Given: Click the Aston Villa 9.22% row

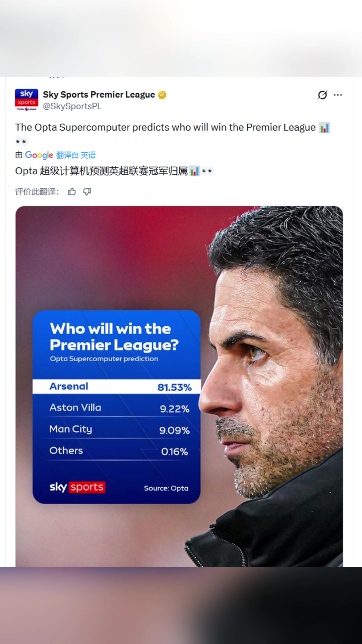Looking at the screenshot, I should [117, 408].
